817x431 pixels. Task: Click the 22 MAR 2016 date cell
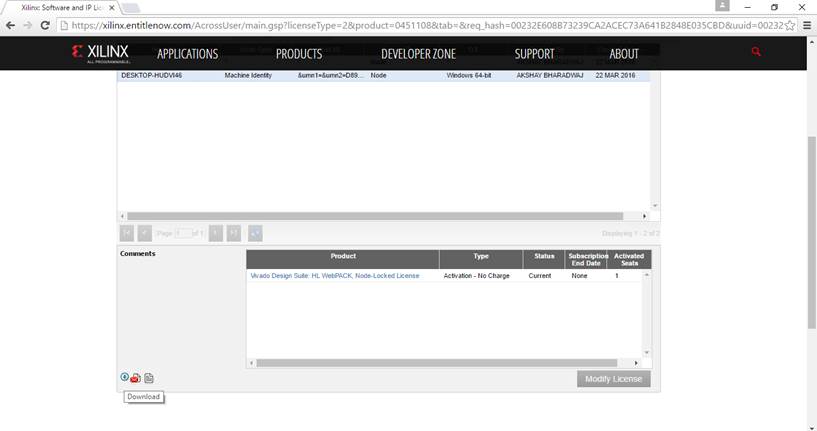coord(615,76)
